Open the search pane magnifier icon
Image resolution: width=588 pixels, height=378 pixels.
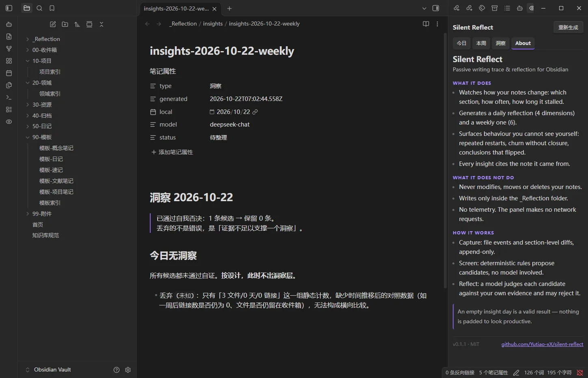pos(39,8)
